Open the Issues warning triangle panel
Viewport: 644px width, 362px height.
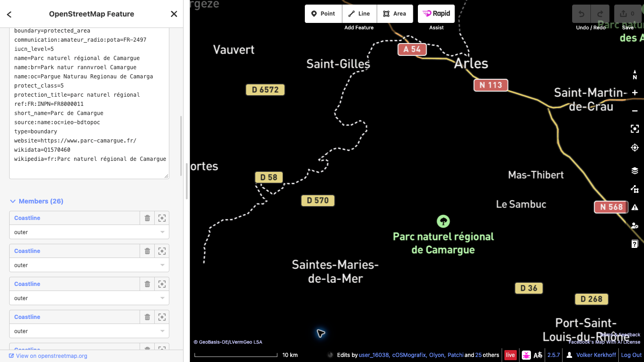[635, 207]
